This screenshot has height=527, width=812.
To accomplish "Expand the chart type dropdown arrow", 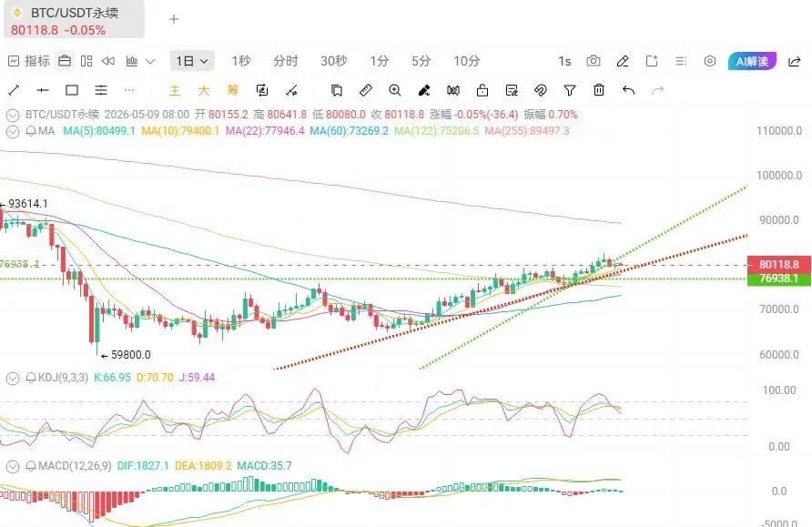I will coord(150,62).
